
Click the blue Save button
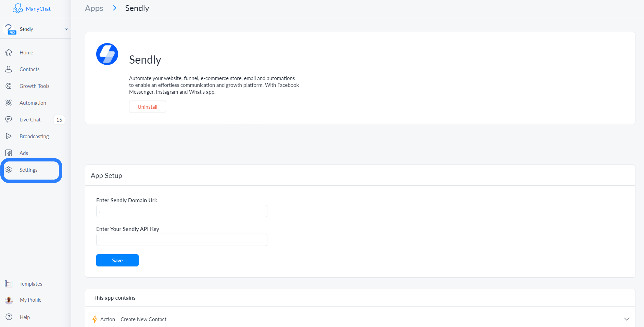pos(117,260)
